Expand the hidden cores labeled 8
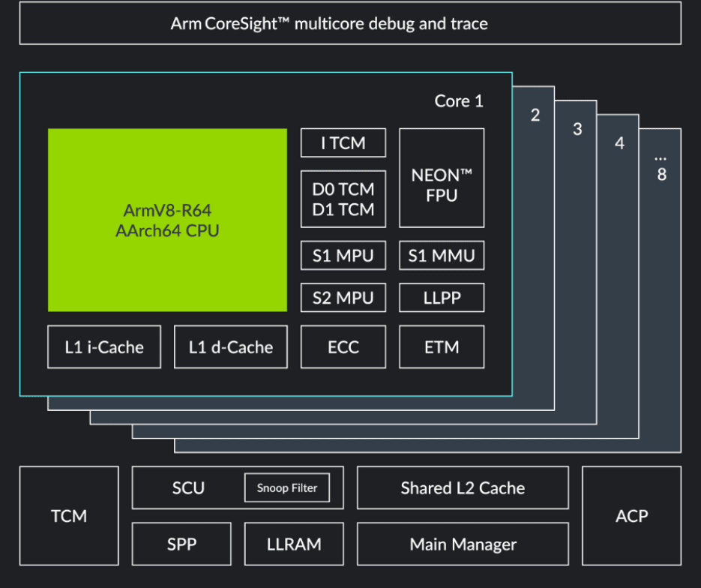This screenshot has height=588, width=701. [661, 166]
